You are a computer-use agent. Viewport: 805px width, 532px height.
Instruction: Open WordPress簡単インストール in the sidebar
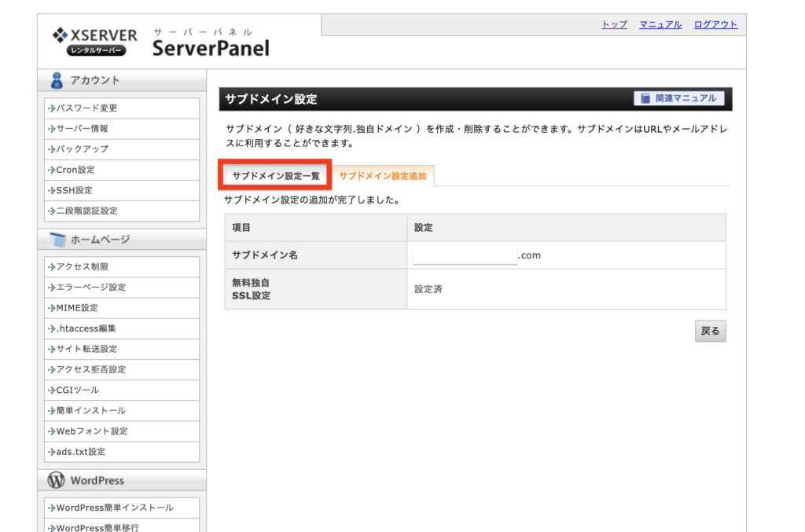pyautogui.click(x=122, y=508)
